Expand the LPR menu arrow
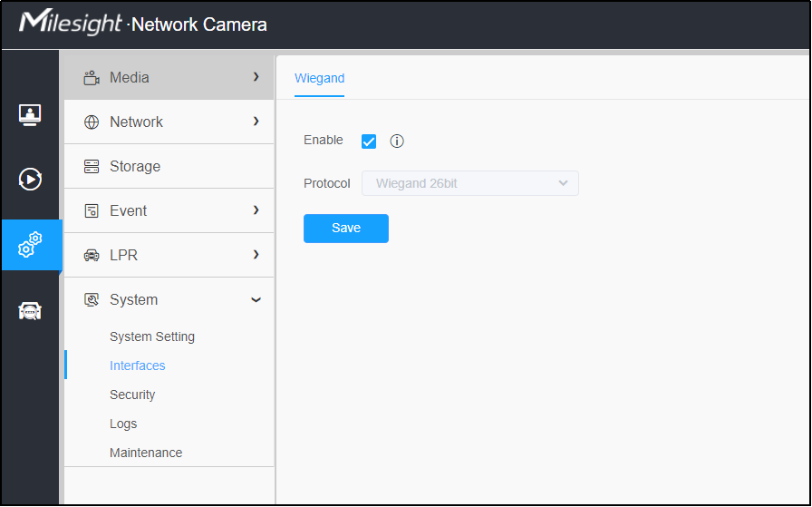 coord(256,255)
